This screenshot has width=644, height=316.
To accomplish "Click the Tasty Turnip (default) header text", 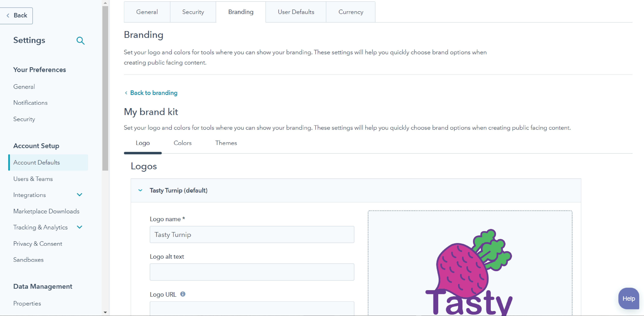I will [x=178, y=190].
